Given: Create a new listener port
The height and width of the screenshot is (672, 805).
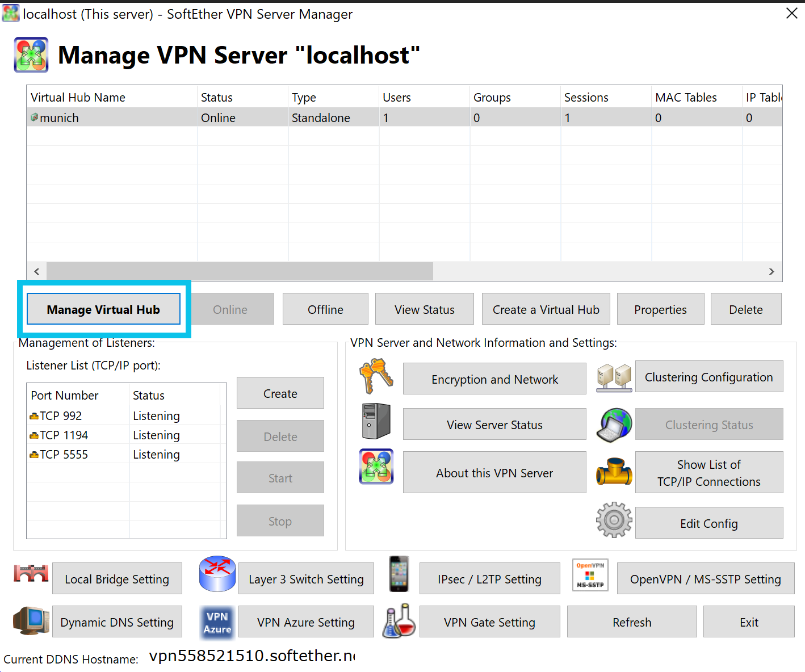Looking at the screenshot, I should point(280,393).
